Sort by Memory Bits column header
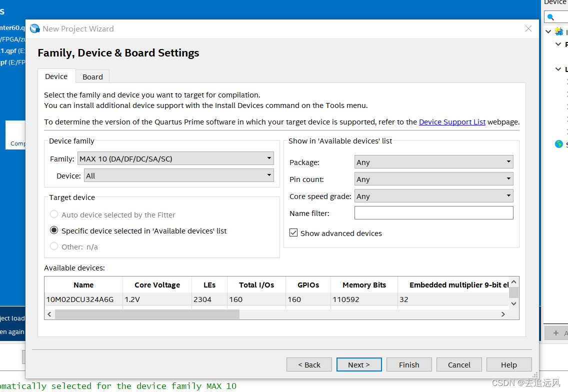The width and height of the screenshot is (568, 392). tap(364, 285)
